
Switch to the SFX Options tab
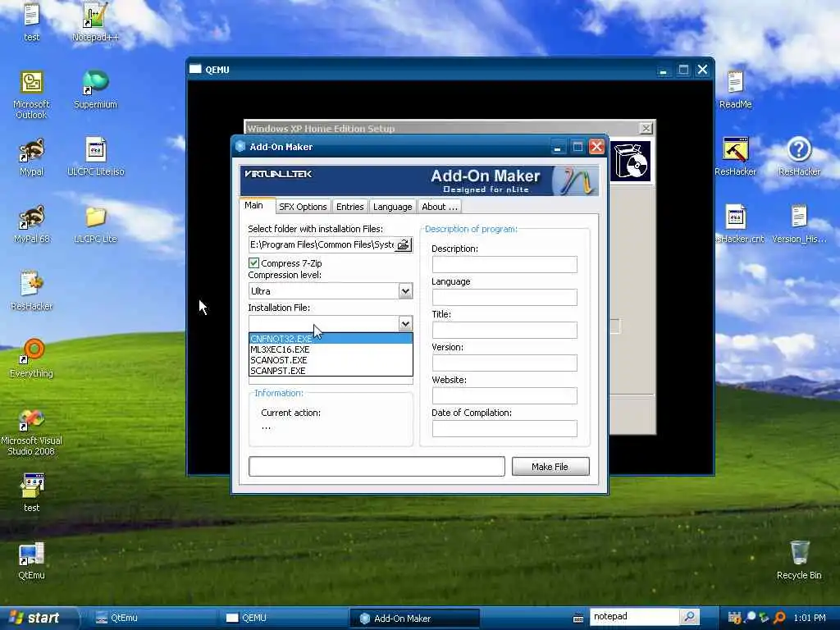click(x=303, y=207)
